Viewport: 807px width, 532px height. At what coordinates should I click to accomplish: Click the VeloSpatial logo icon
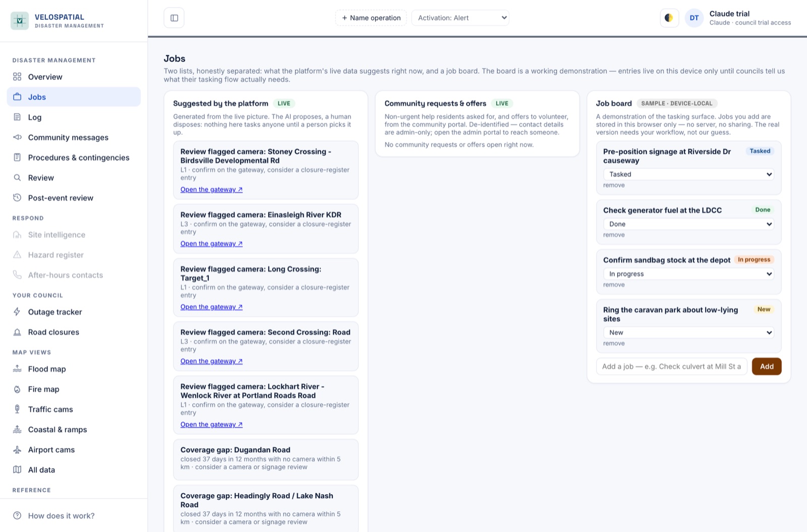coord(20,21)
